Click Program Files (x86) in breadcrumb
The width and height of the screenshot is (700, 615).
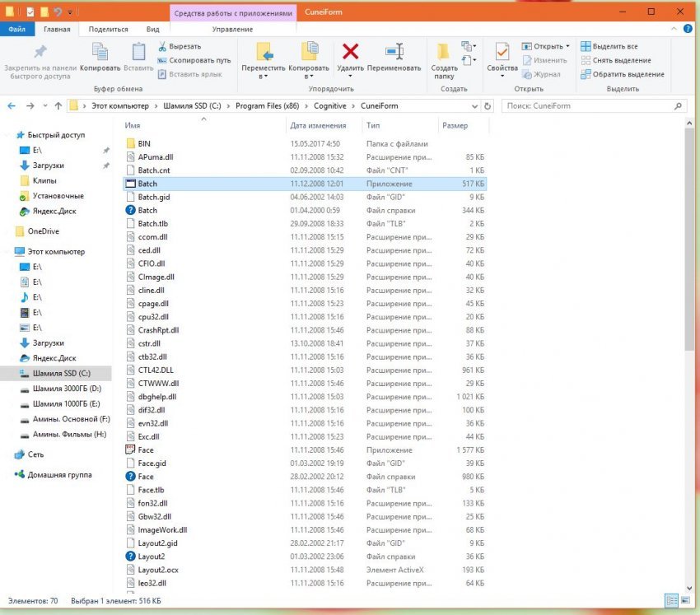tap(267, 105)
